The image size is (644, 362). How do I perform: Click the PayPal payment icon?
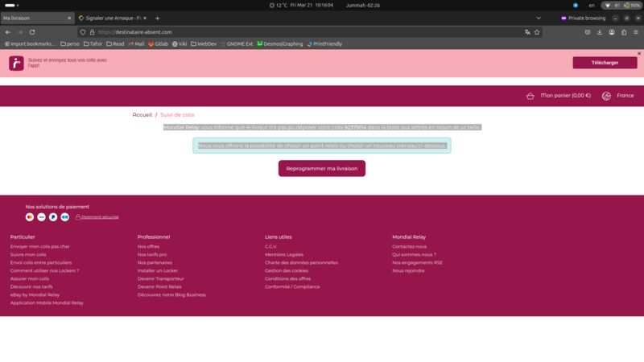53,217
